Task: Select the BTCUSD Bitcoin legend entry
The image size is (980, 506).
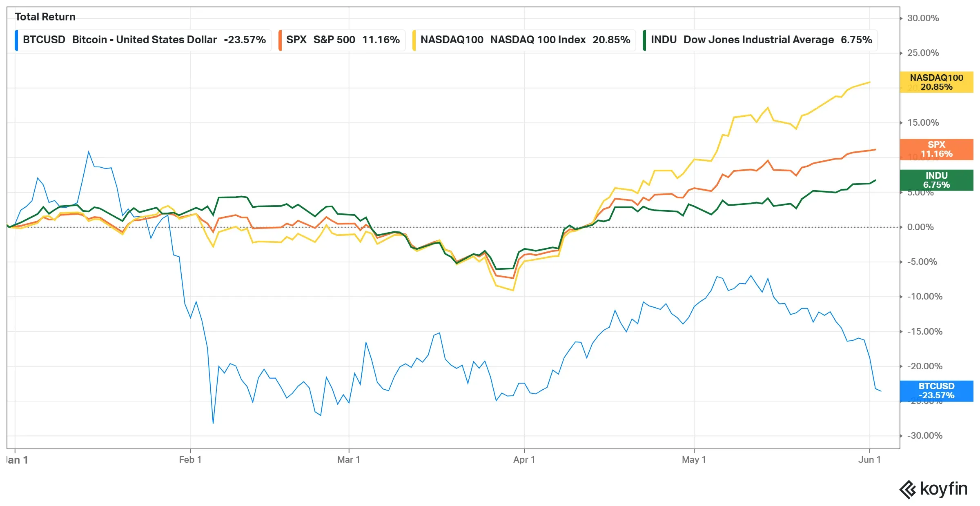Action: coord(143,40)
